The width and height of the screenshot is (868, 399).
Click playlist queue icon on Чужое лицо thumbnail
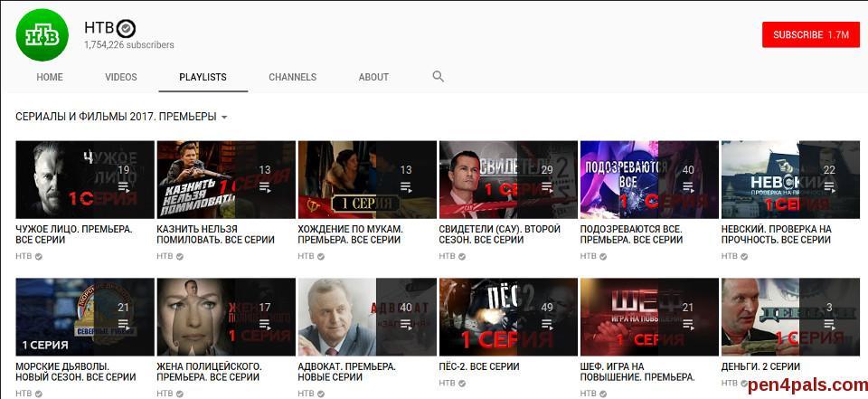point(124,186)
